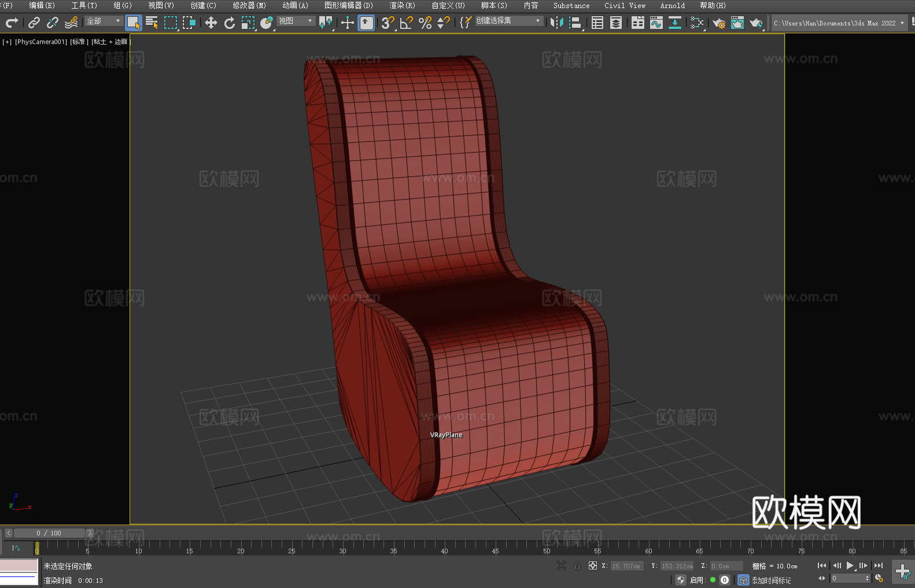Select the Unlink selection tool

[x=53, y=23]
